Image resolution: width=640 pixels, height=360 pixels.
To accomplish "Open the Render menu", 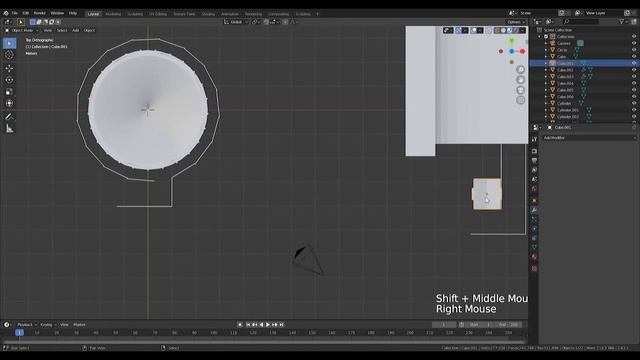I will click(x=40, y=13).
